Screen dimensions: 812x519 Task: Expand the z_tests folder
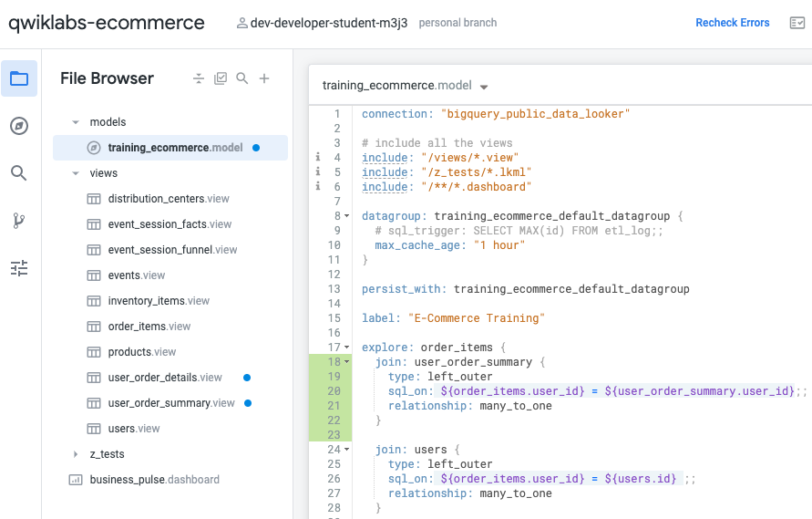(x=76, y=454)
